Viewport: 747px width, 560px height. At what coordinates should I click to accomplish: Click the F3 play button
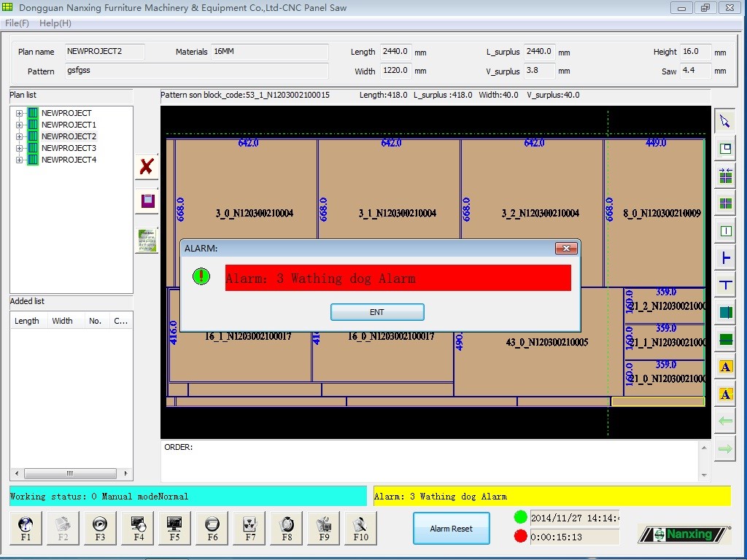[x=100, y=528]
